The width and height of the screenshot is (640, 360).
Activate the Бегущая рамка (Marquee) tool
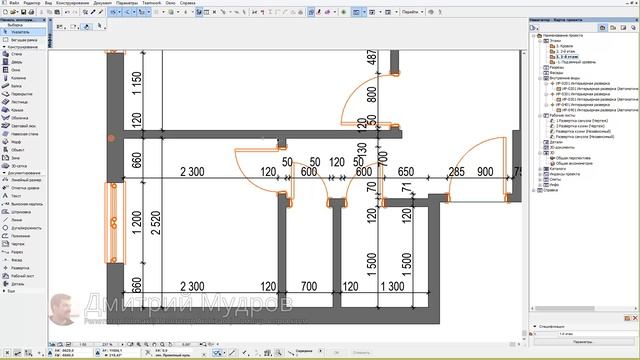click(x=23, y=40)
